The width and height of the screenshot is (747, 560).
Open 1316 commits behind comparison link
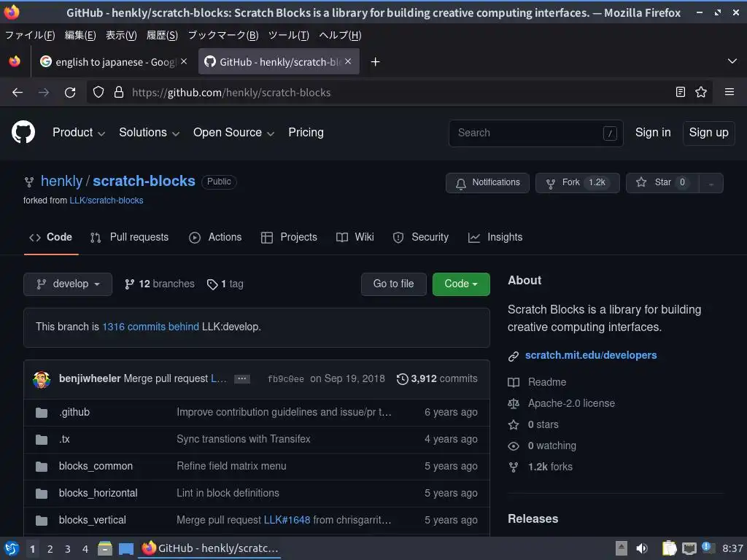pyautogui.click(x=150, y=327)
